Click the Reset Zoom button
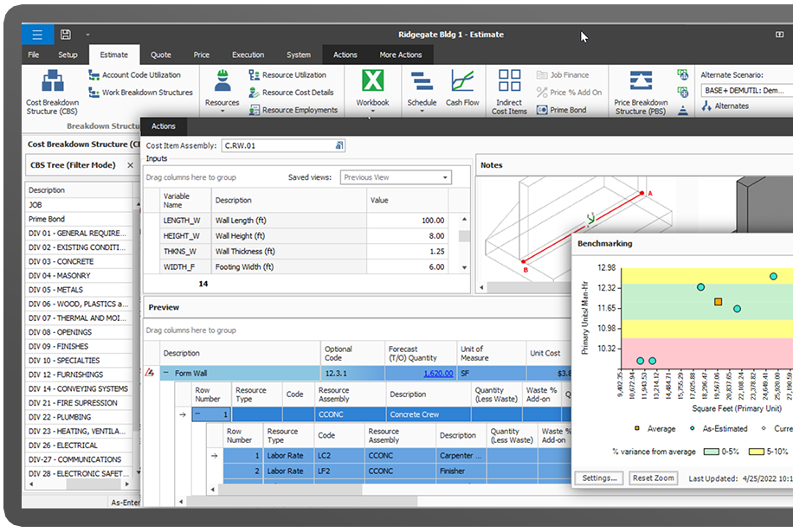This screenshot has height=532, width=793. tap(653, 478)
